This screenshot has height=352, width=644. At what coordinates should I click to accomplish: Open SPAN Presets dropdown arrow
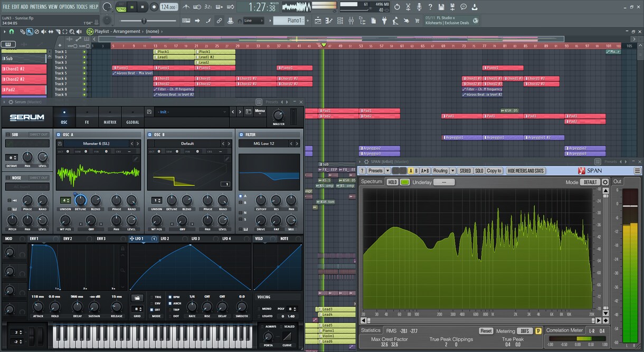pos(387,171)
